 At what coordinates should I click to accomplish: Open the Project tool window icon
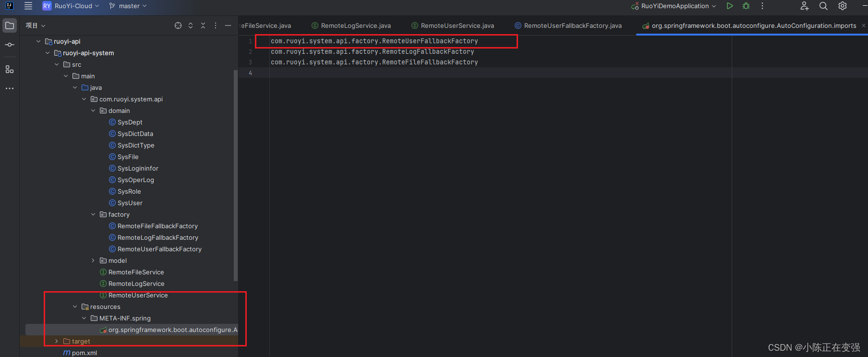(10, 25)
